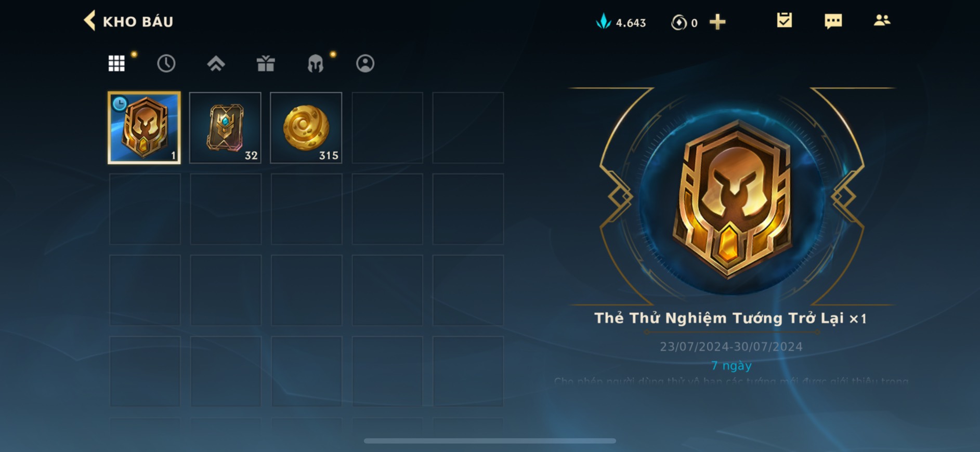
Task: Select the champion trial card item
Action: tap(144, 128)
